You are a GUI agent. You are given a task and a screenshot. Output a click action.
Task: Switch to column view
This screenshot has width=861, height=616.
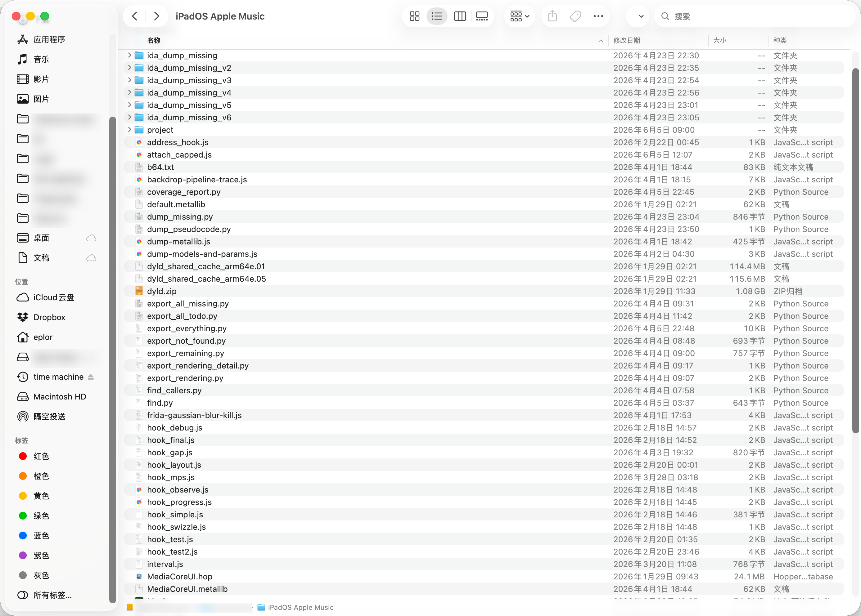tap(460, 16)
